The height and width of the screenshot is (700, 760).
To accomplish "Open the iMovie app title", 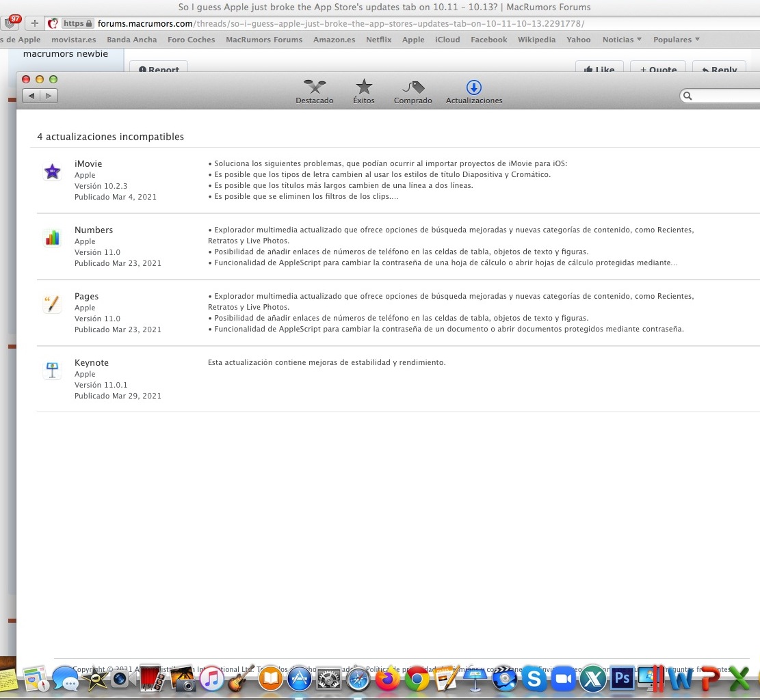I will (x=88, y=164).
